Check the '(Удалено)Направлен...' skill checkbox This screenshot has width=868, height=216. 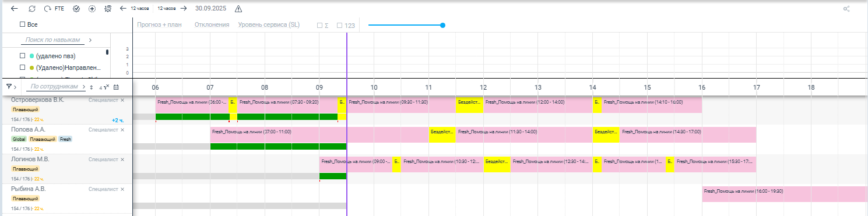tap(23, 68)
